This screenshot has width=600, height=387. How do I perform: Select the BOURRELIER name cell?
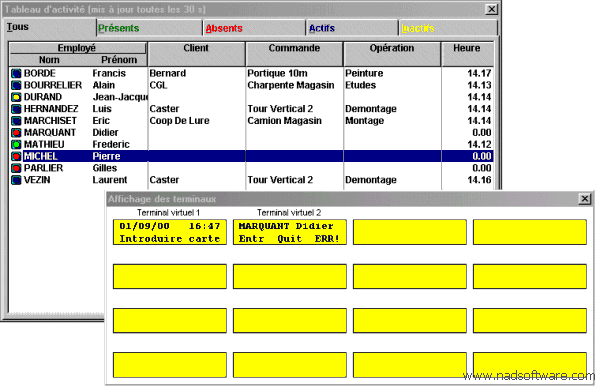coord(53,85)
